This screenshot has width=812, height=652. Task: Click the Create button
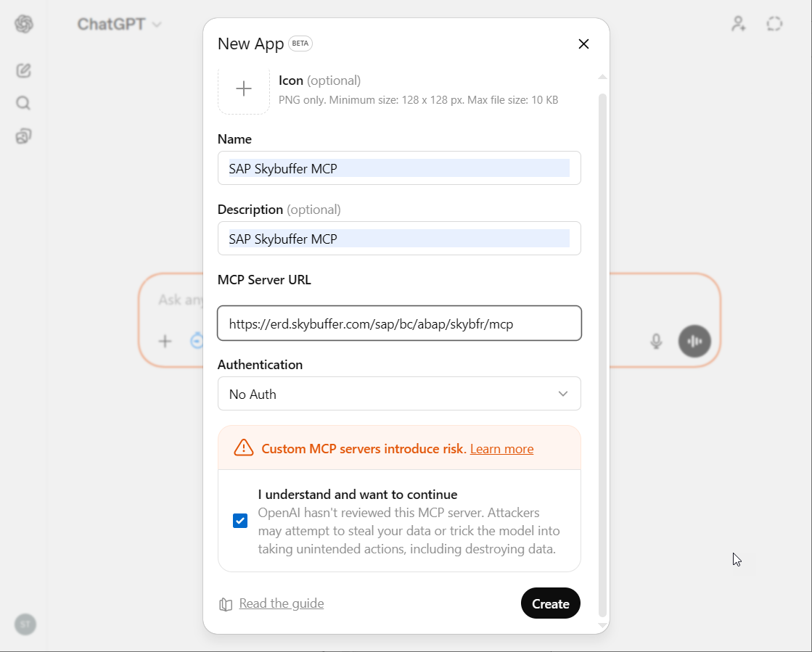(x=550, y=603)
